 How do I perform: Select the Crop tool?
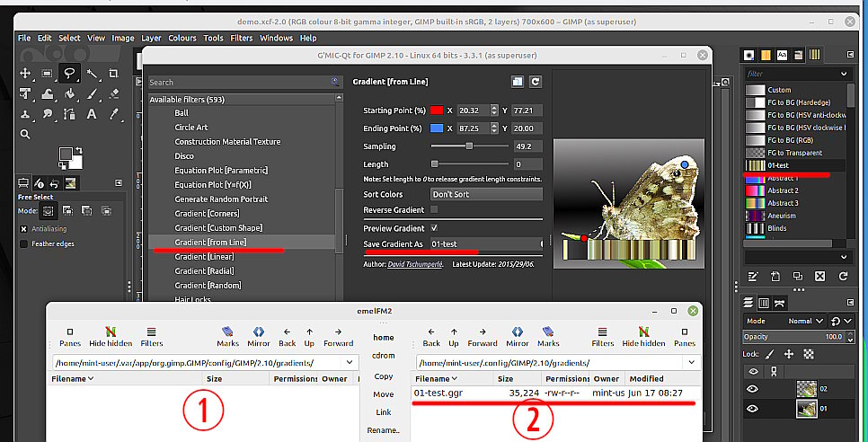114,73
